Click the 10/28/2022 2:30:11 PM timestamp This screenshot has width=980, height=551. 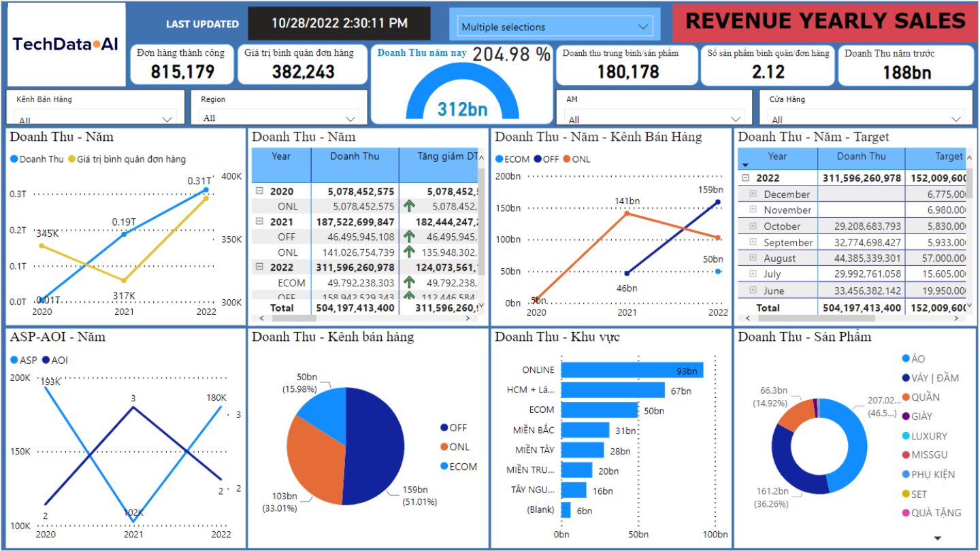tap(340, 23)
